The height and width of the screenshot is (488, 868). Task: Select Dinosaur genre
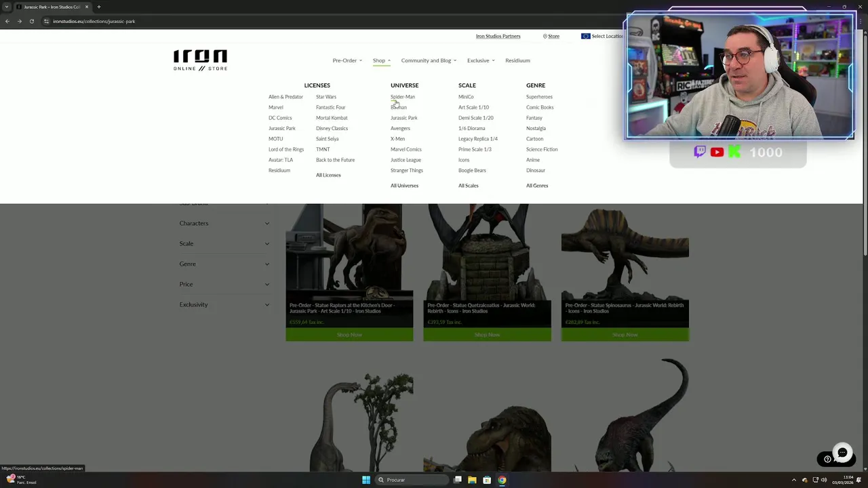coord(536,170)
